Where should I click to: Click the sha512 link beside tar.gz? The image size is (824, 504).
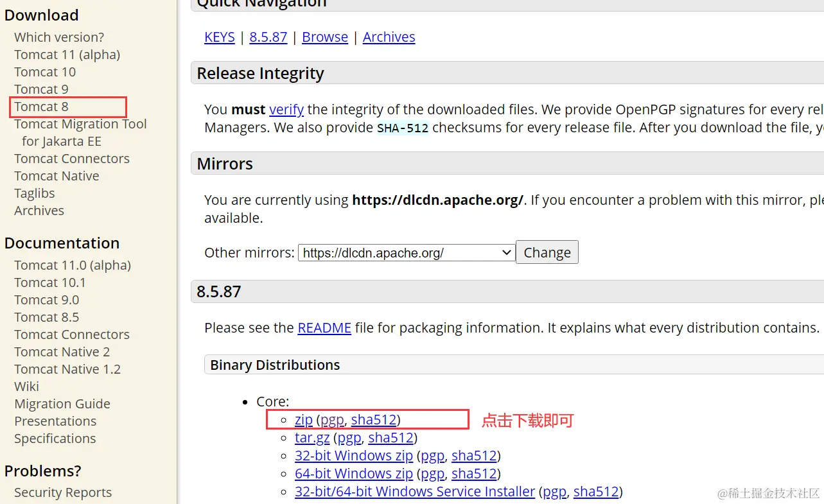tap(390, 438)
